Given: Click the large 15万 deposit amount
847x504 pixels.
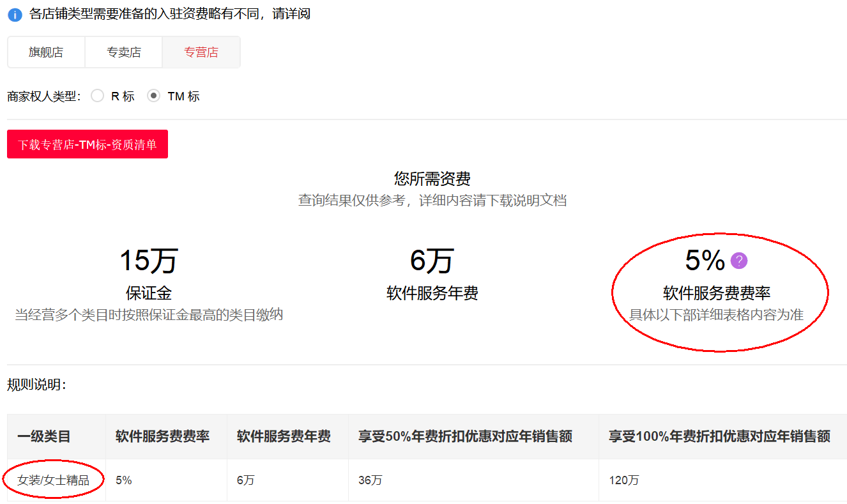Looking at the screenshot, I should pyautogui.click(x=148, y=261).
